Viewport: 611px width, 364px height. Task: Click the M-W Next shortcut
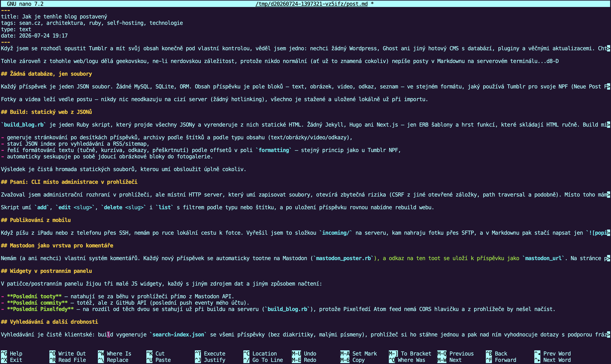coord(449,360)
